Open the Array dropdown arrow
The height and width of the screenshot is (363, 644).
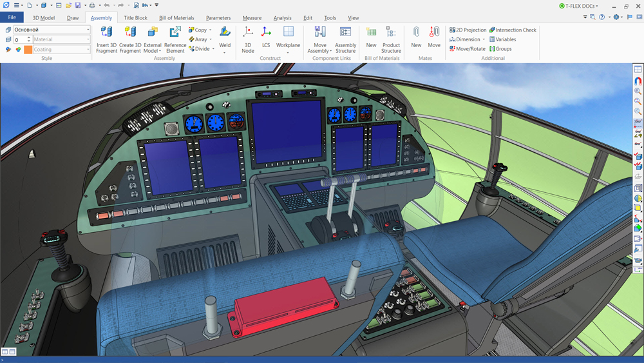211,39
